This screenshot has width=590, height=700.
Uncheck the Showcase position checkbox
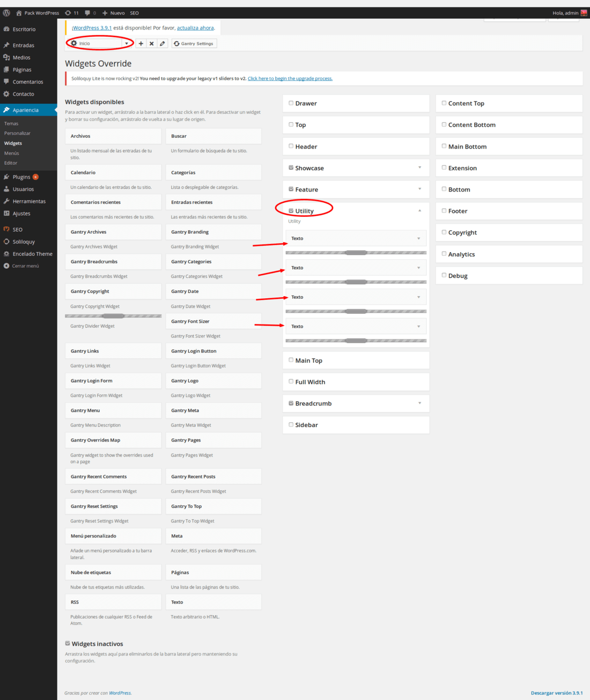coord(291,167)
